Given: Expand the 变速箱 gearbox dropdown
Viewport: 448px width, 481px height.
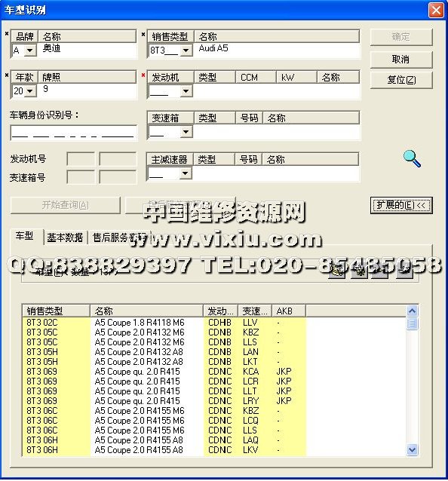Looking at the screenshot, I should click(x=186, y=132).
